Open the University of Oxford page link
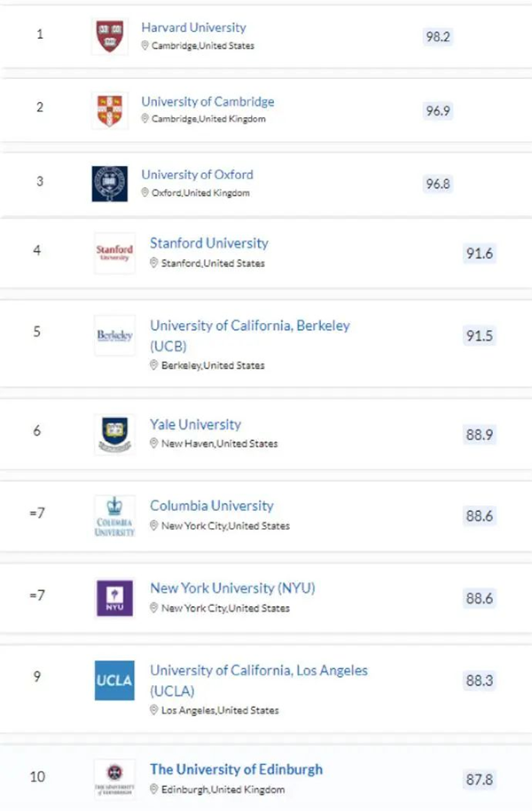 [x=198, y=175]
